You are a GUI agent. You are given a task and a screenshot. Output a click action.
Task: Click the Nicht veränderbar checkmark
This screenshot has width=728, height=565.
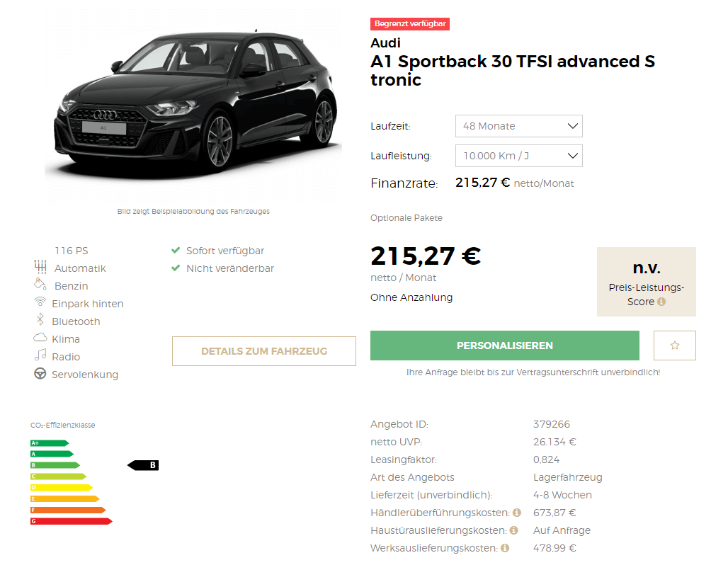pyautogui.click(x=176, y=268)
